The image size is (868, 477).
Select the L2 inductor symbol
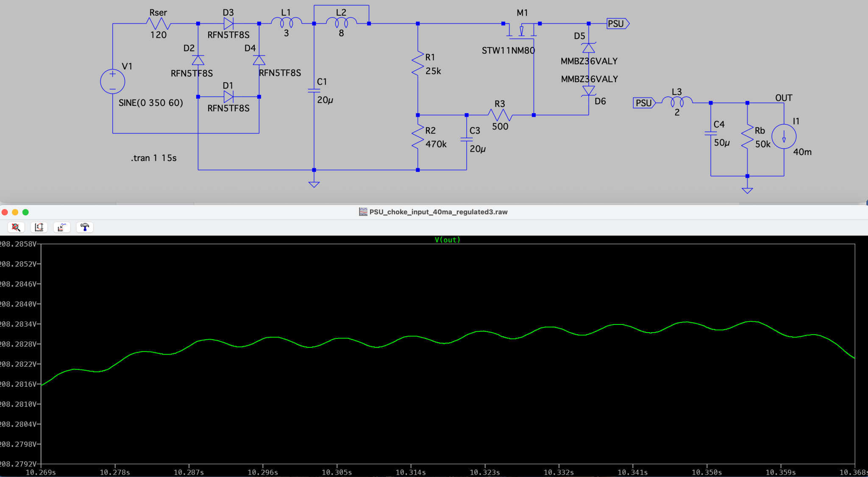pyautogui.click(x=342, y=22)
